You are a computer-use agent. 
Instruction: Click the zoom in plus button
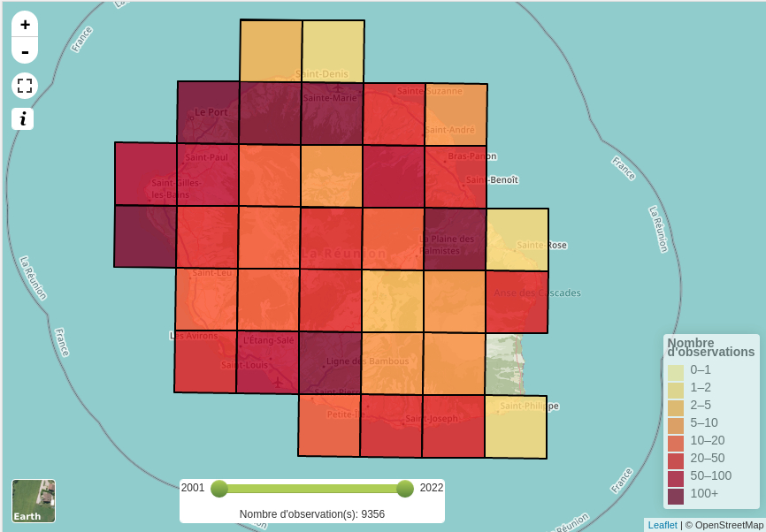[x=25, y=25]
